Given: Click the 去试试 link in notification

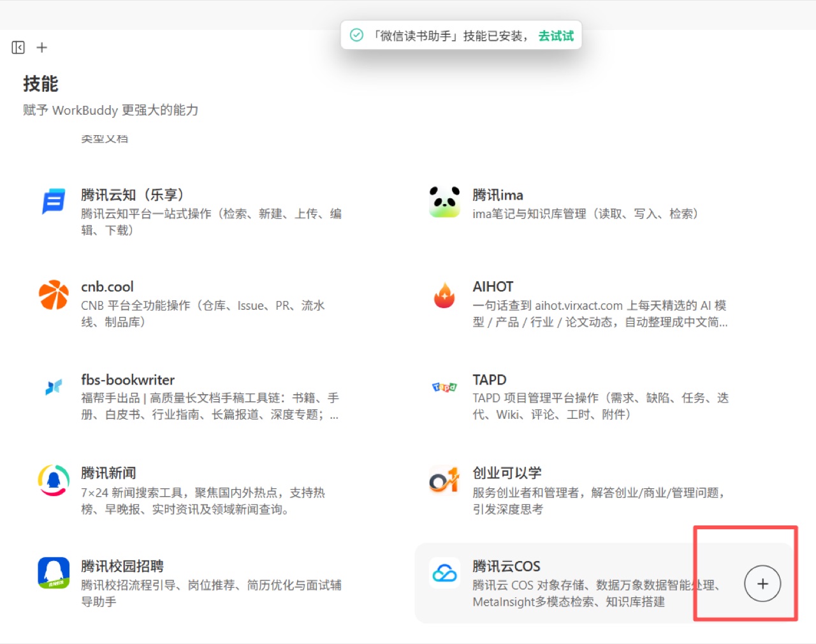Looking at the screenshot, I should tap(556, 36).
